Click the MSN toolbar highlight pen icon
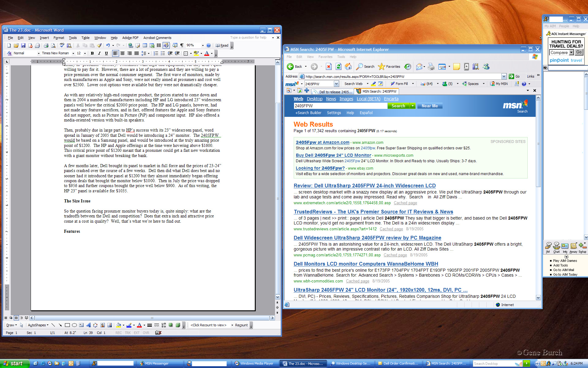Viewport: 588px width, 368px height. pos(373,84)
